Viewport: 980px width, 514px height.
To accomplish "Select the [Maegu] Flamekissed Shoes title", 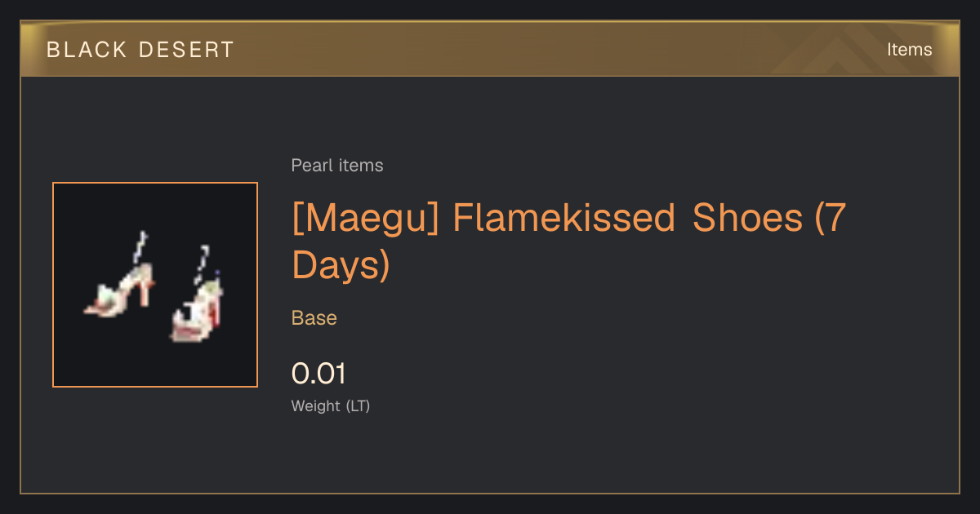I will [x=568, y=241].
